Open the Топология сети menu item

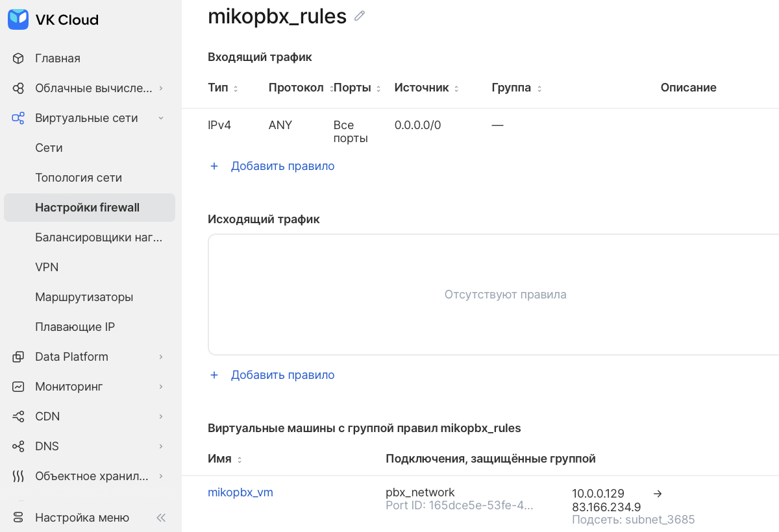[79, 178]
